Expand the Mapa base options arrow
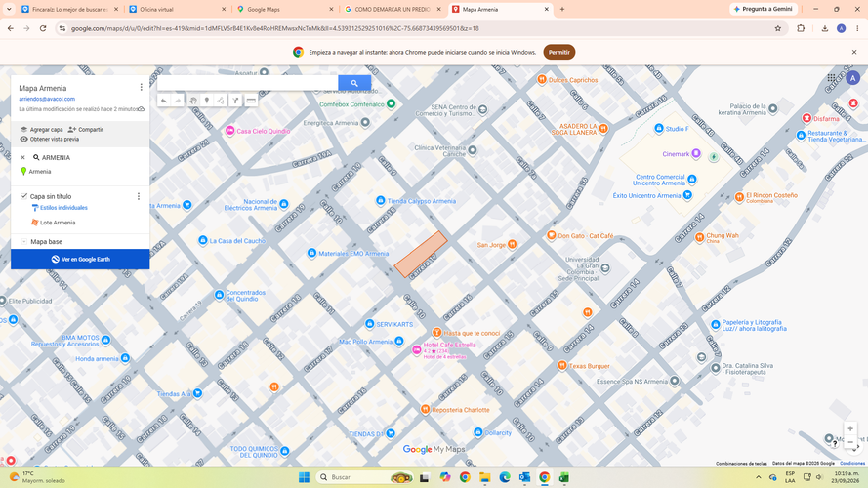This screenshot has height=488, width=868. [23, 242]
